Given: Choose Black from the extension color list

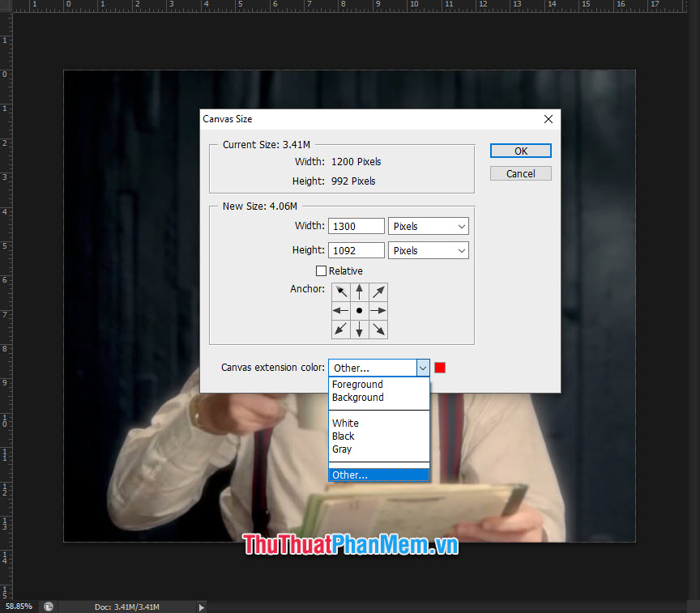Looking at the screenshot, I should (343, 436).
